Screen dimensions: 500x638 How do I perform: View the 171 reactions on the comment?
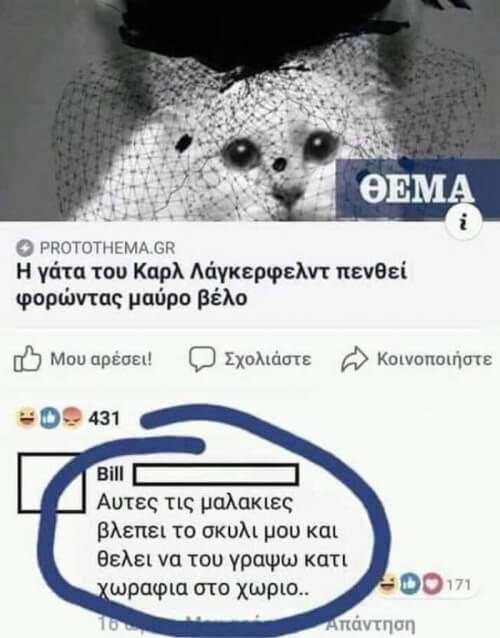click(459, 585)
